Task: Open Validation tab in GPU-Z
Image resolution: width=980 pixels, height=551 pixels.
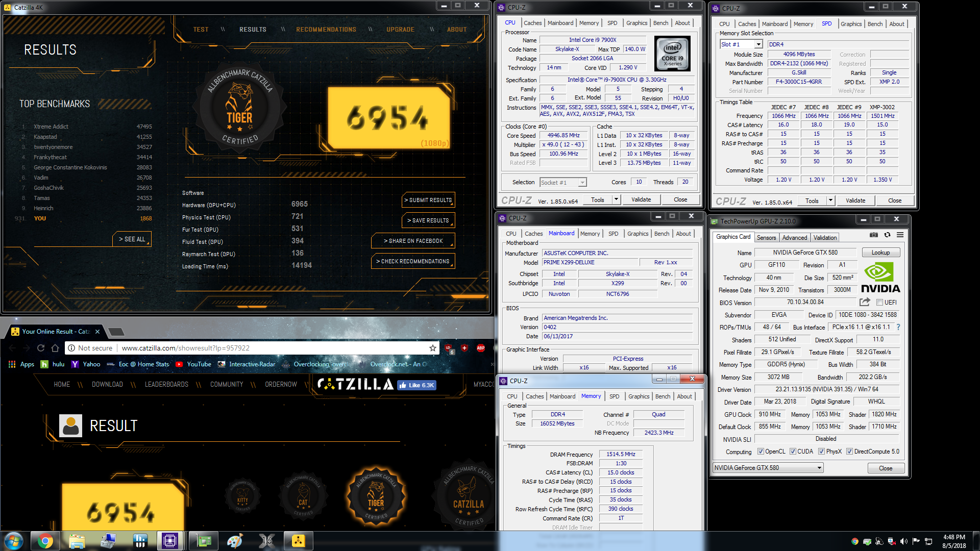Action: (825, 238)
